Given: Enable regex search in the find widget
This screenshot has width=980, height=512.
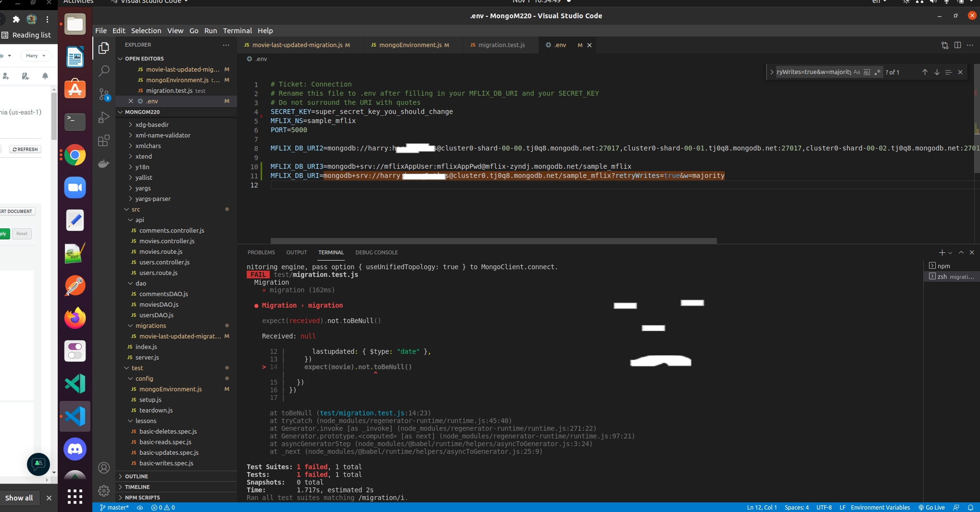Looking at the screenshot, I should click(x=878, y=72).
